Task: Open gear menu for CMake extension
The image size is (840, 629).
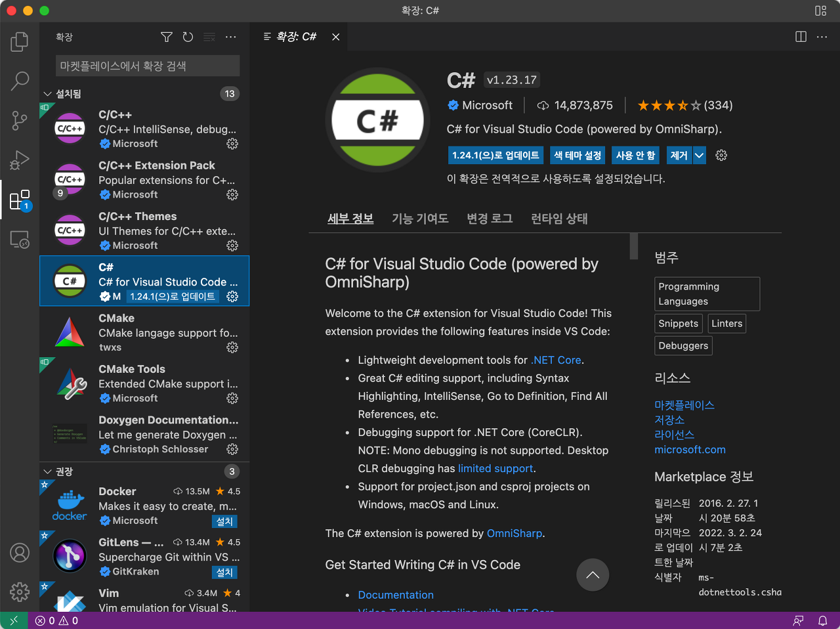Action: pyautogui.click(x=232, y=347)
